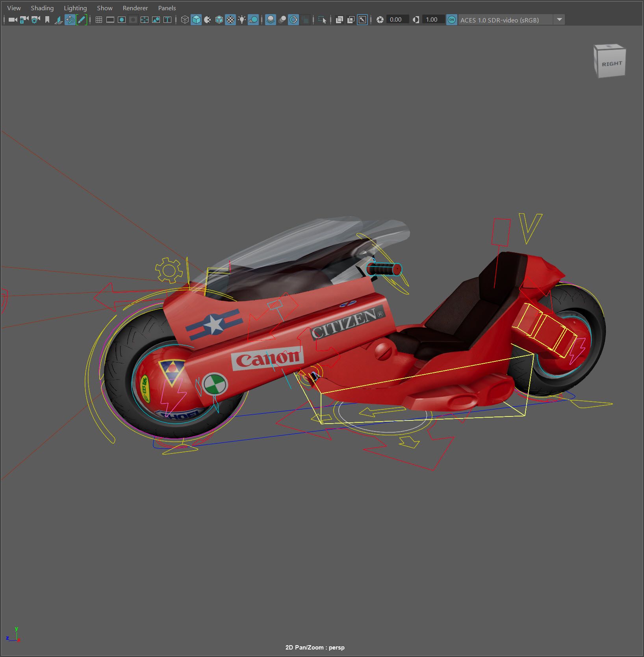Image resolution: width=644 pixels, height=657 pixels.
Task: Click the Lock Camera icon
Action: point(24,20)
